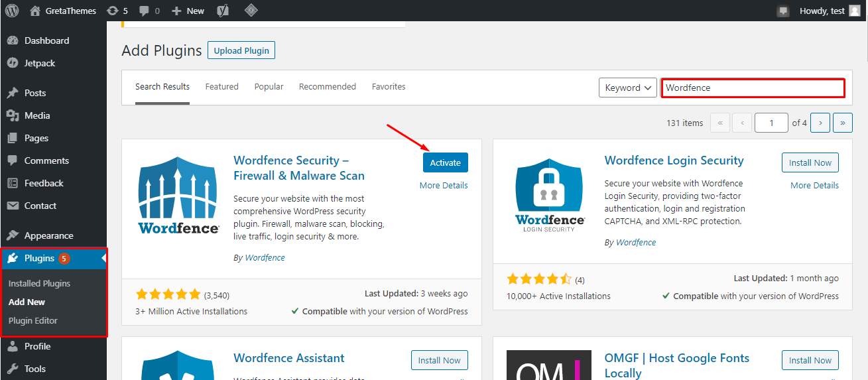Open the 5 pending updates icon
868x380 pixels.
point(117,11)
